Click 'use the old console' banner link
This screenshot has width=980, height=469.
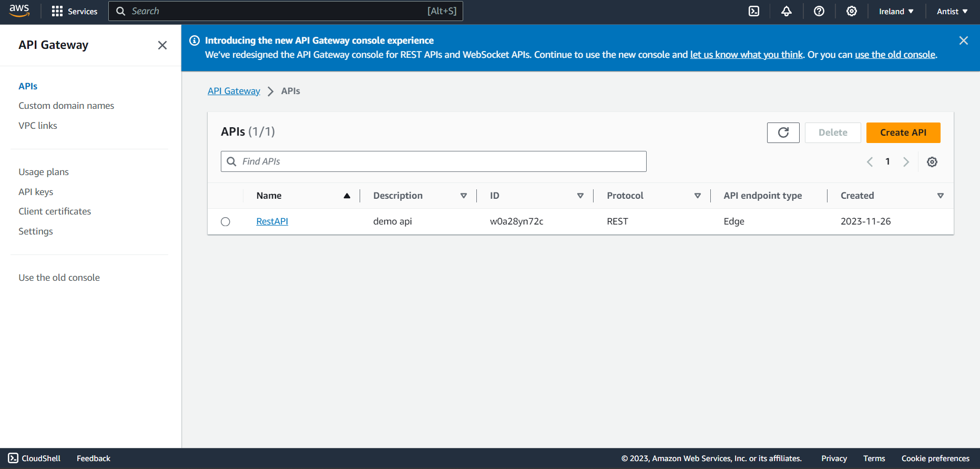pyautogui.click(x=895, y=55)
